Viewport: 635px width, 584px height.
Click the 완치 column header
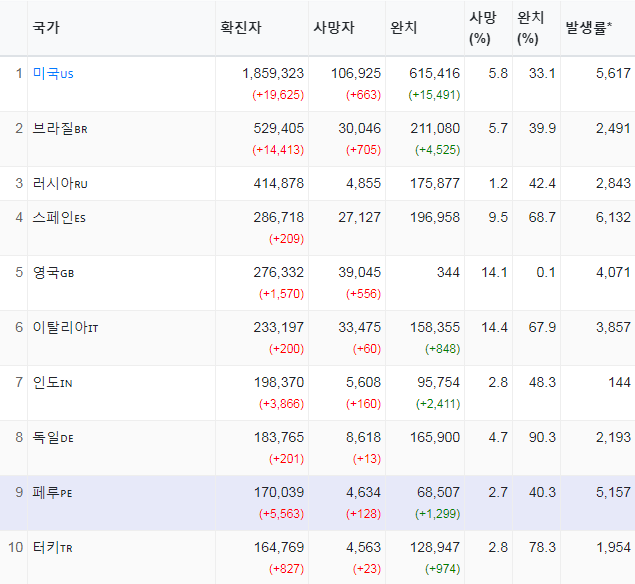tap(403, 28)
